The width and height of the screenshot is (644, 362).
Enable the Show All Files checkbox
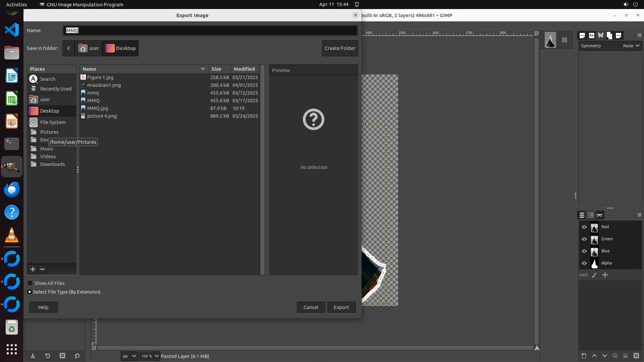point(30,283)
